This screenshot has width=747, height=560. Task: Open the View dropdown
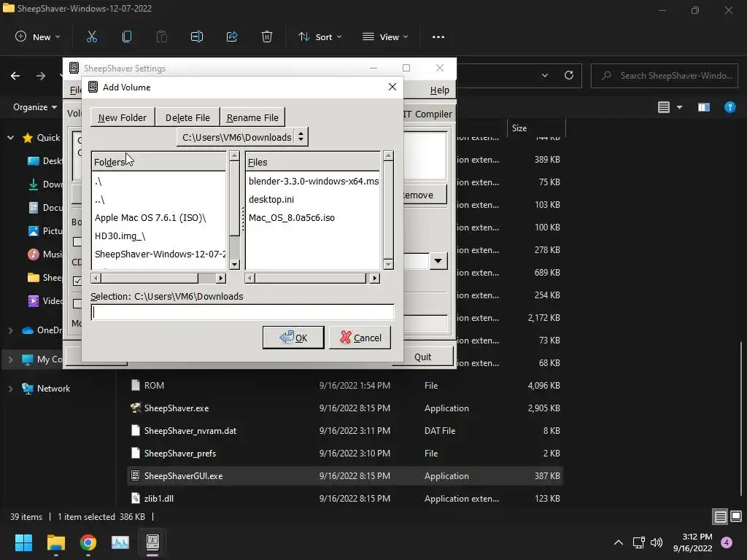click(x=385, y=36)
